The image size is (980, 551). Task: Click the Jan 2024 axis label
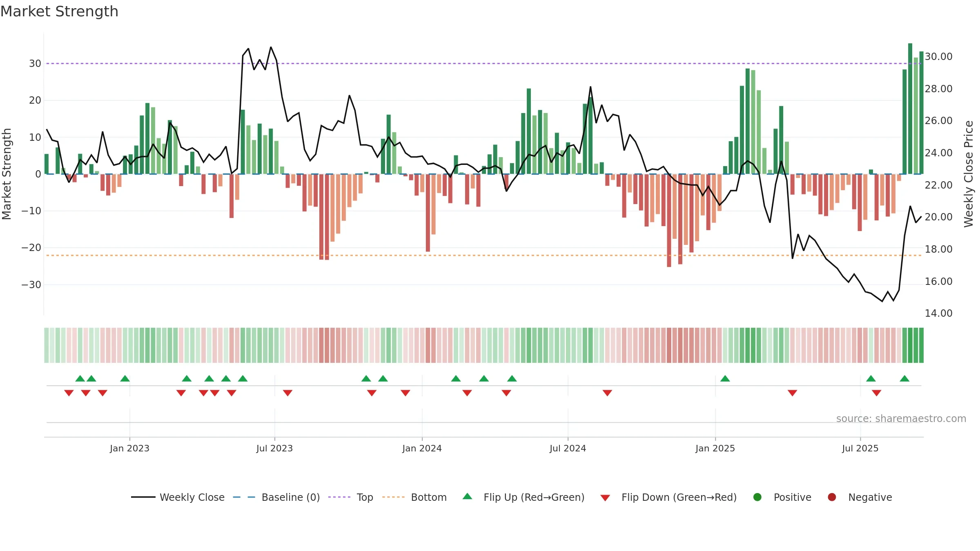(x=422, y=449)
